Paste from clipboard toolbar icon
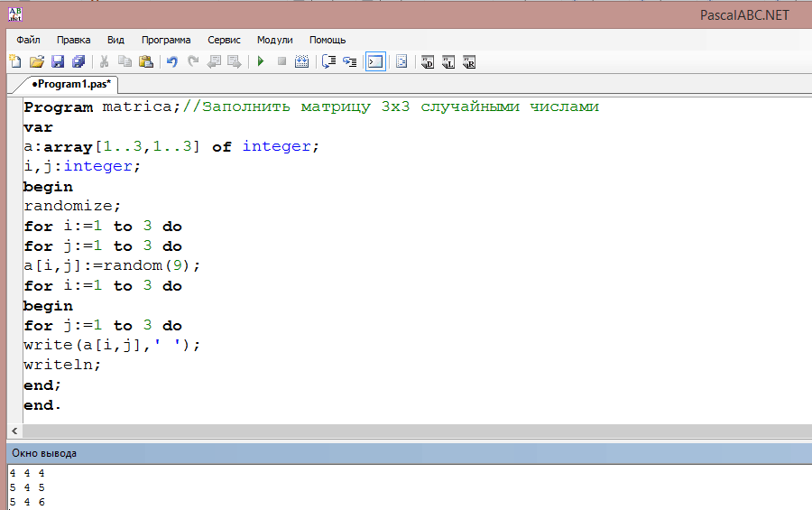The width and height of the screenshot is (812, 510). pyautogui.click(x=146, y=61)
